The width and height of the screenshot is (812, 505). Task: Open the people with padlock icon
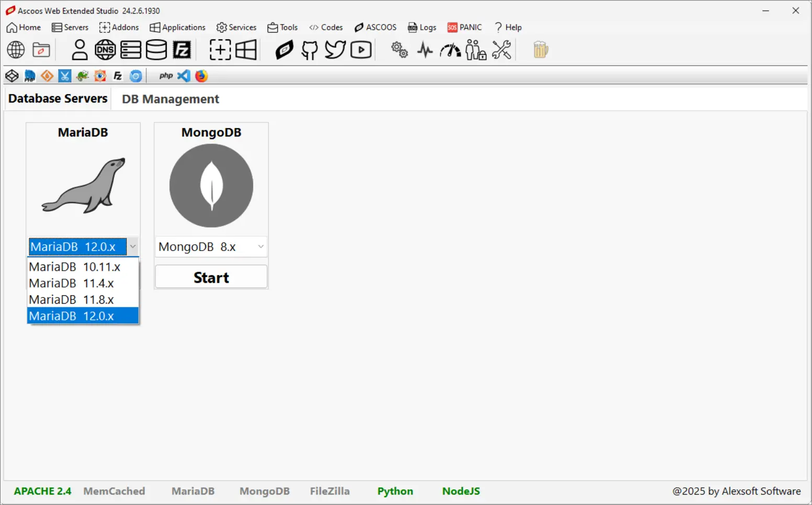(x=476, y=50)
